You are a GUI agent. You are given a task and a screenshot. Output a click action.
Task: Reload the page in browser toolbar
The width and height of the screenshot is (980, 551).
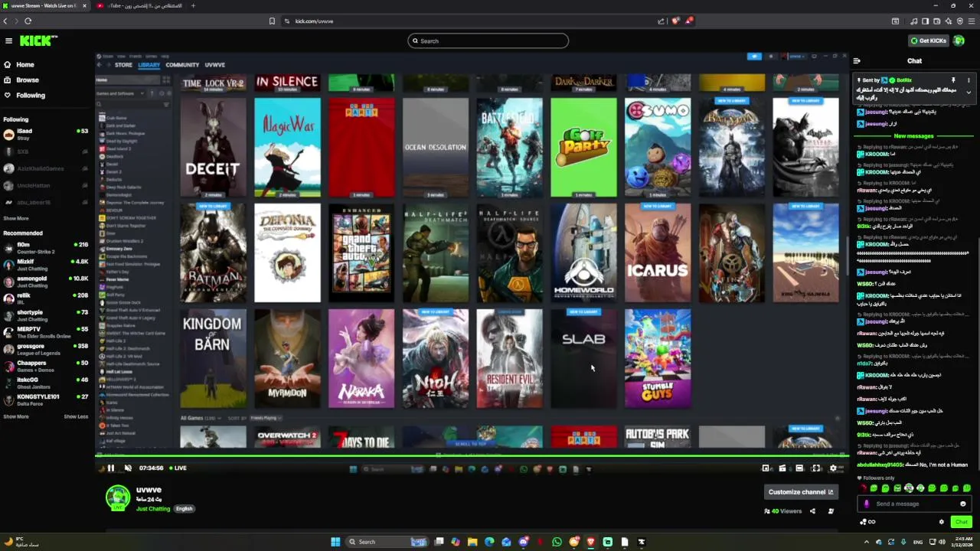click(28, 21)
